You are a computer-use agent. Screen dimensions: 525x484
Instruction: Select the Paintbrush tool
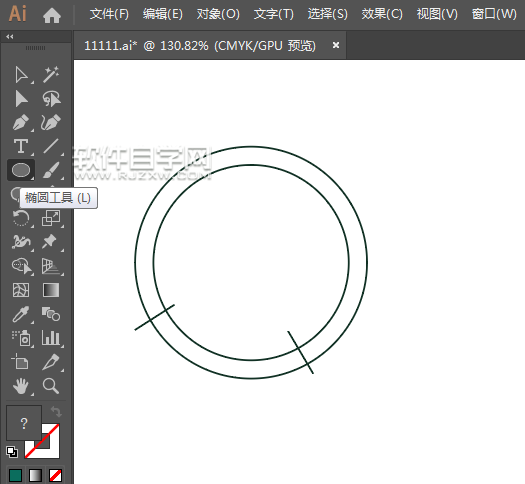click(x=51, y=170)
